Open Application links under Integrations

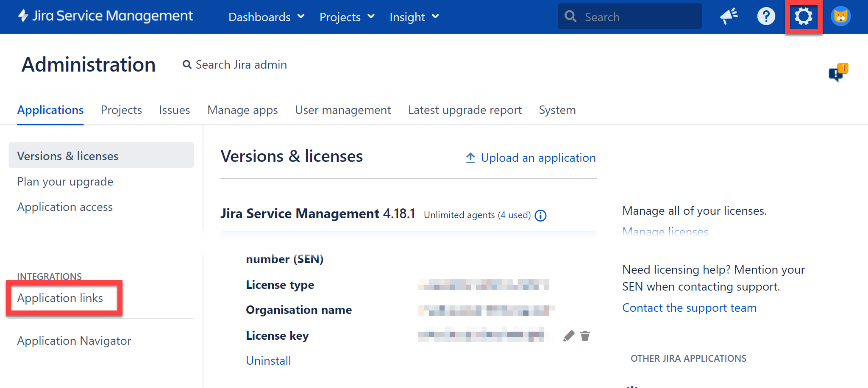pos(60,298)
